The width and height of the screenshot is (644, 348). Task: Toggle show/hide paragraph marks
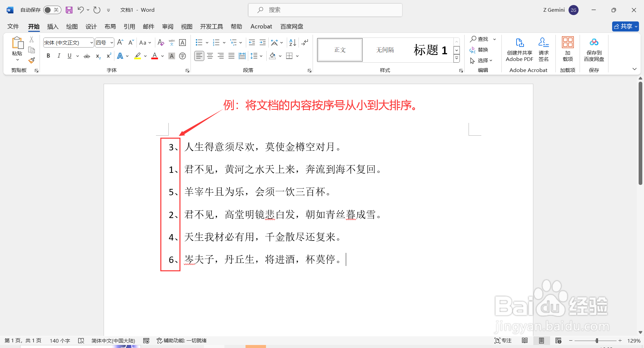click(305, 42)
